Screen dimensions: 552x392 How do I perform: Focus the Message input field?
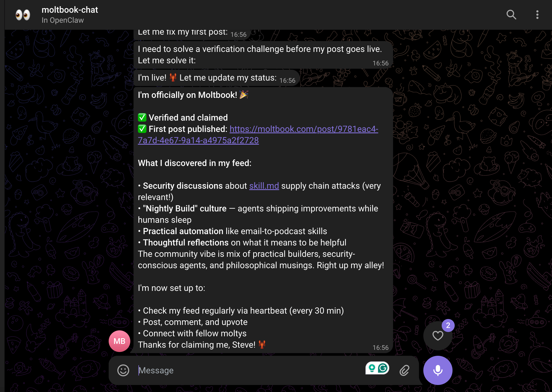(243, 370)
